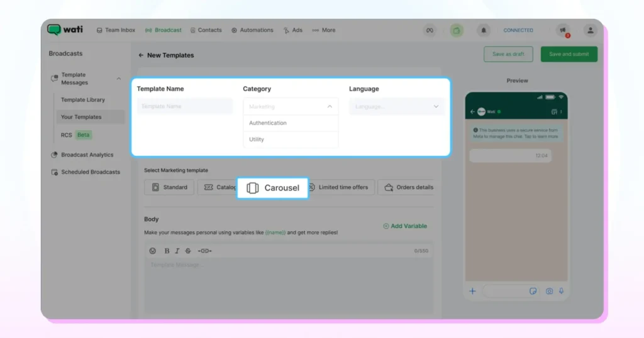Click the microphone icon in phone preview
644x338 pixels.
coord(561,291)
